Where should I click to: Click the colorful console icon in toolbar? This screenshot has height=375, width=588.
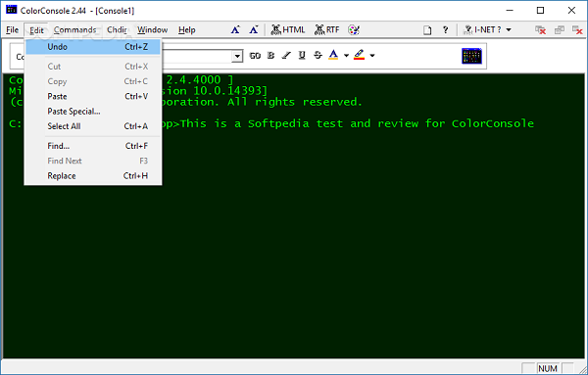click(471, 56)
